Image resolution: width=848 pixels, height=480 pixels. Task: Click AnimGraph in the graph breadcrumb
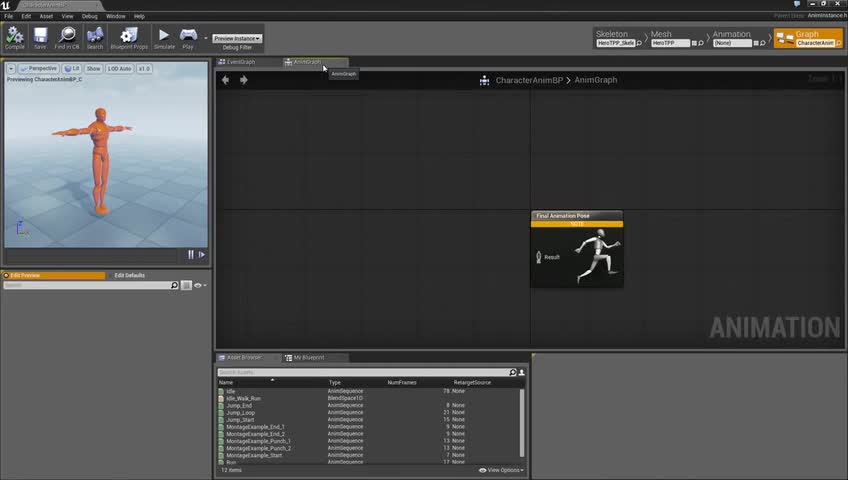[x=595, y=80]
